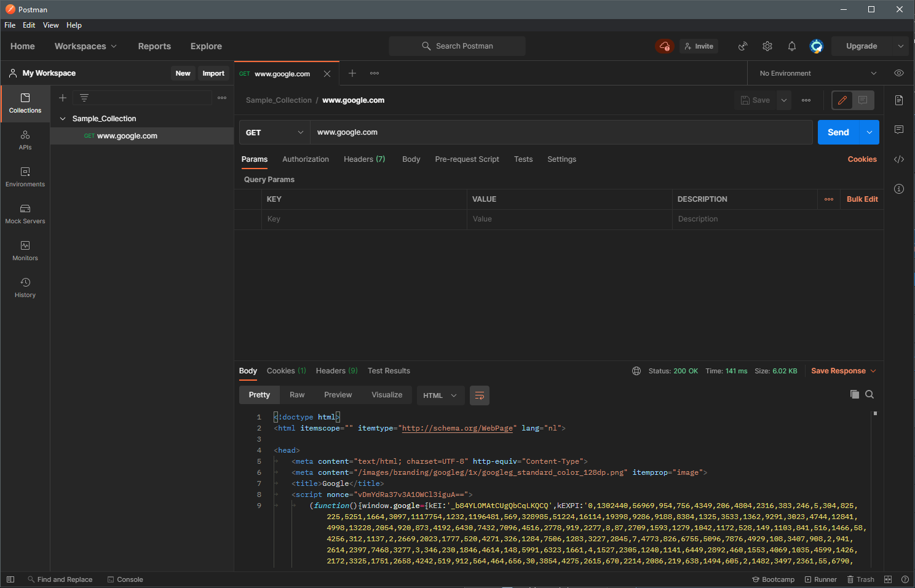Close the www.google.com request tab
Image resolution: width=915 pixels, height=588 pixels.
coord(327,74)
